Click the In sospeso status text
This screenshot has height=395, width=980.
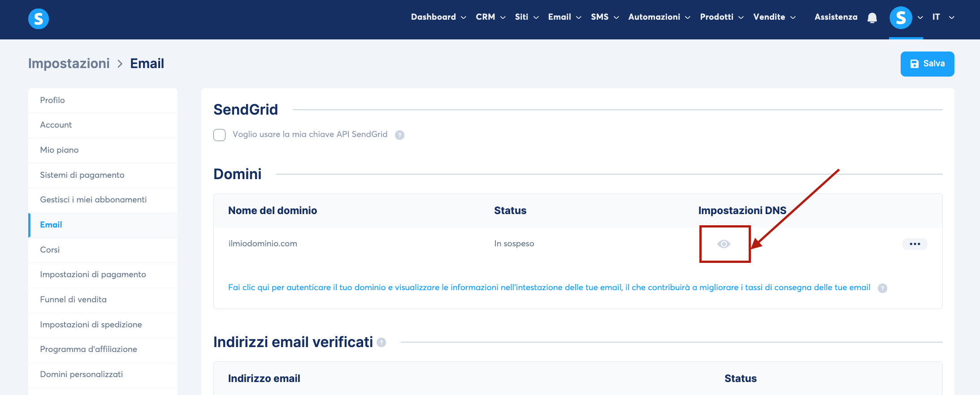(514, 244)
